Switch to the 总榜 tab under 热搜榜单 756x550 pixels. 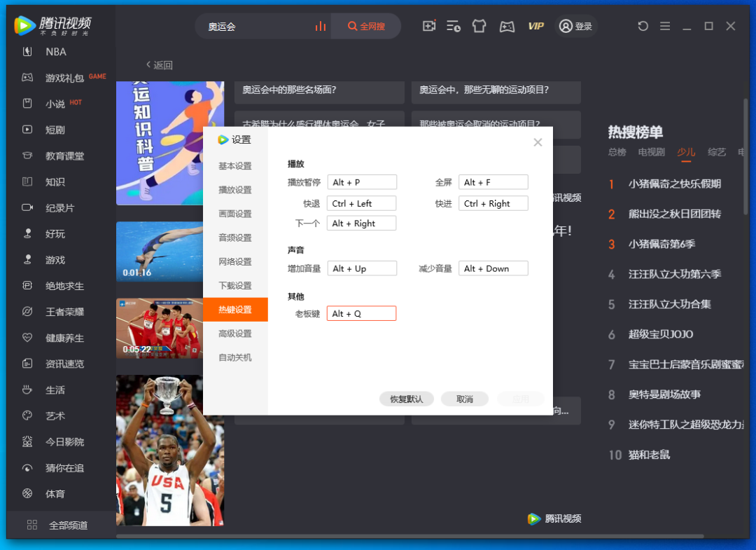pyautogui.click(x=616, y=151)
